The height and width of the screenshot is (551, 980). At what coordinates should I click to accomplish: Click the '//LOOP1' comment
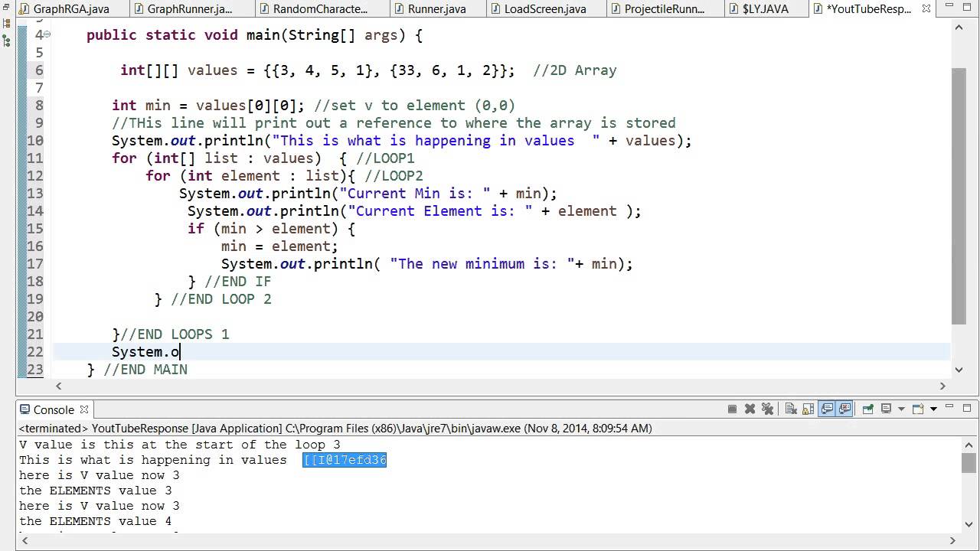click(385, 158)
